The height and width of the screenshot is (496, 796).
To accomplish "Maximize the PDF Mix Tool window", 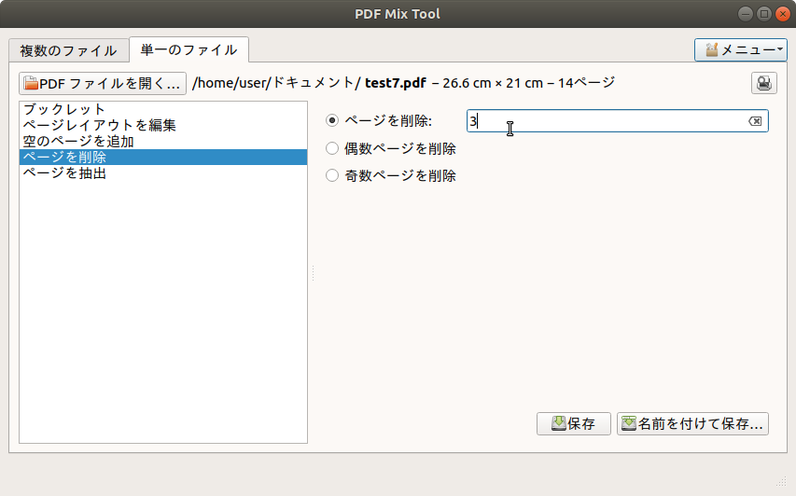I will (x=764, y=14).
